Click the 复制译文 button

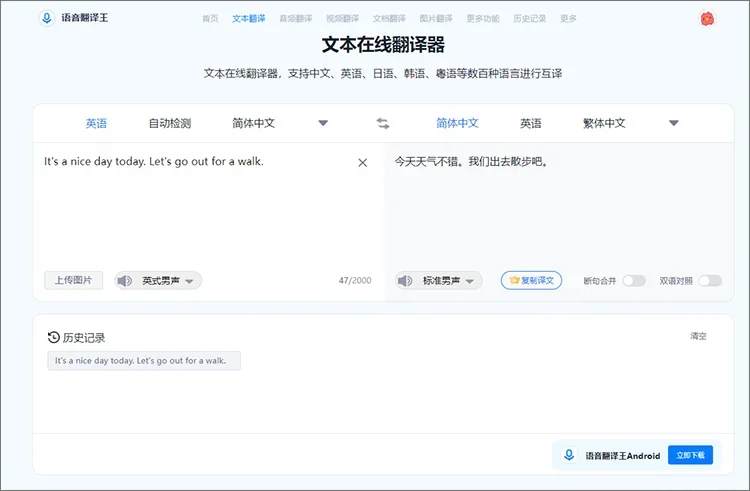(x=531, y=280)
